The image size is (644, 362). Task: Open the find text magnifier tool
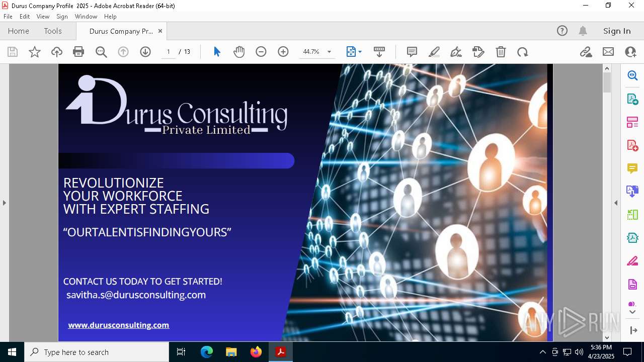point(101,52)
